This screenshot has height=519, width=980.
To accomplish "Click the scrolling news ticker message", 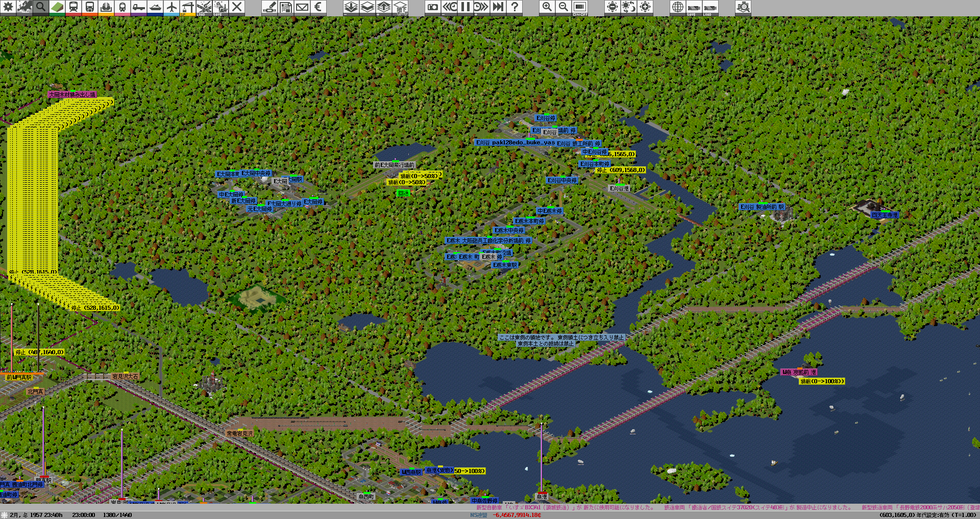I will 727,507.
